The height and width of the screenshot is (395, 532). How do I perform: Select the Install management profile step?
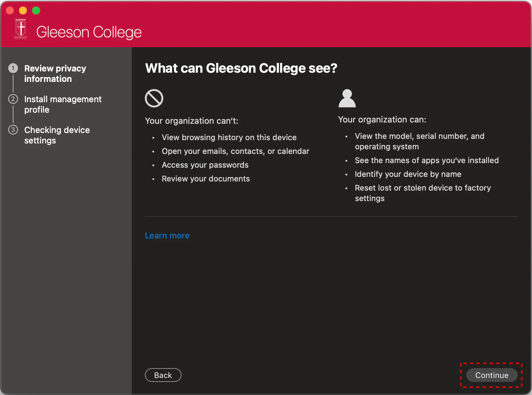tap(63, 104)
